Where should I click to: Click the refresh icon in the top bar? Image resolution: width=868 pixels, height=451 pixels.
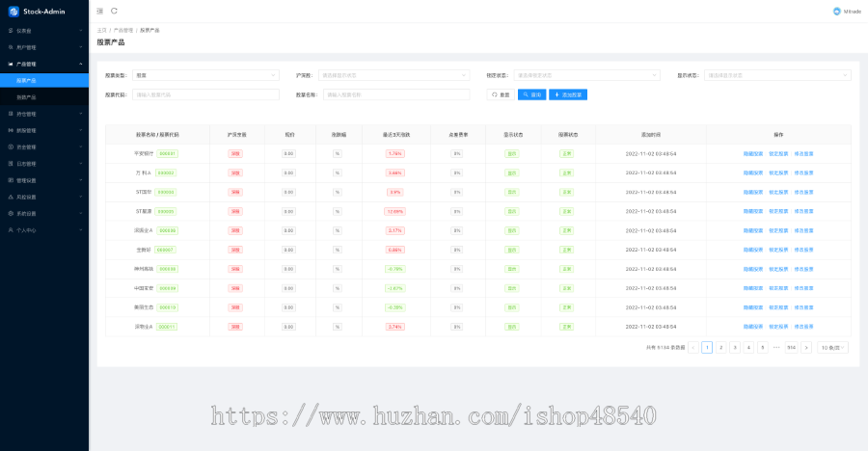(114, 11)
